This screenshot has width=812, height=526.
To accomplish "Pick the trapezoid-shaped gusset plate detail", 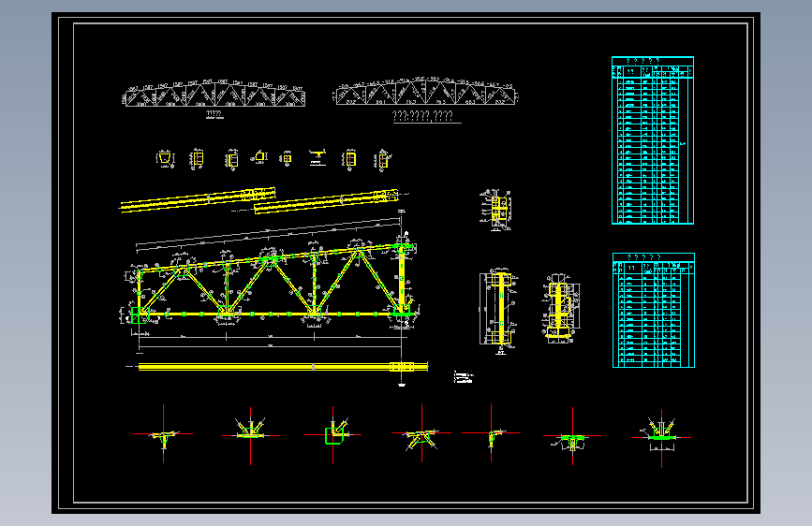I will pyautogui.click(x=165, y=158).
